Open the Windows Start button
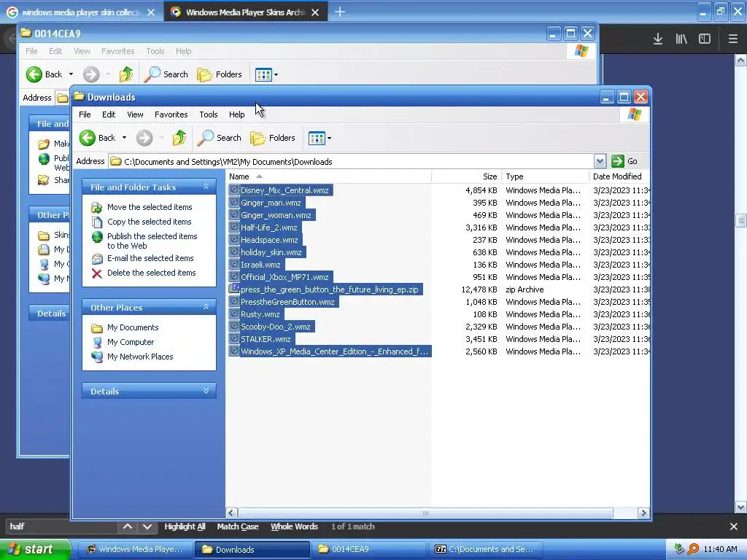This screenshot has width=747, height=560. 35,549
